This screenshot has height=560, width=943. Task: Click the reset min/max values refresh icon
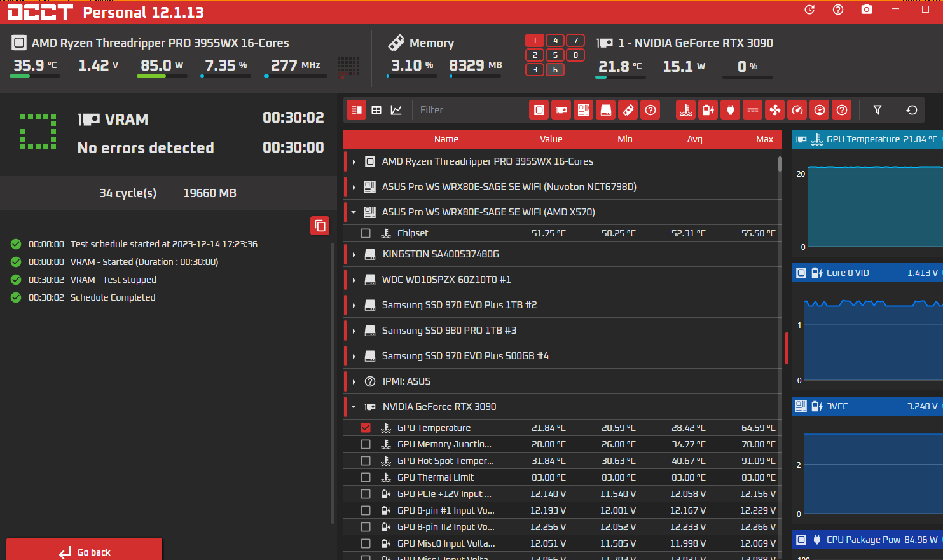click(911, 110)
